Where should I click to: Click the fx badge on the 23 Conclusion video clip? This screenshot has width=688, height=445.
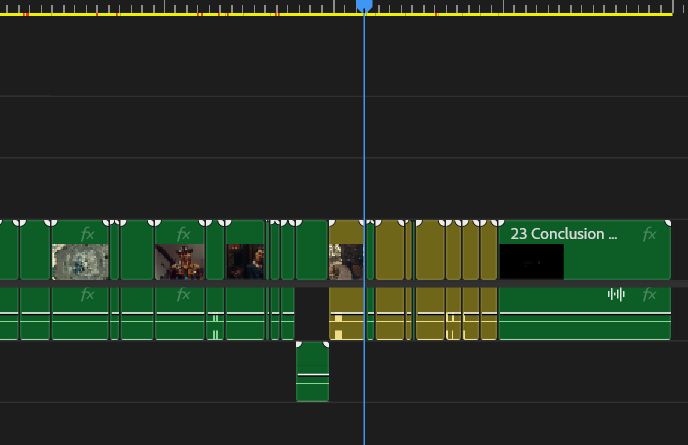coord(649,234)
